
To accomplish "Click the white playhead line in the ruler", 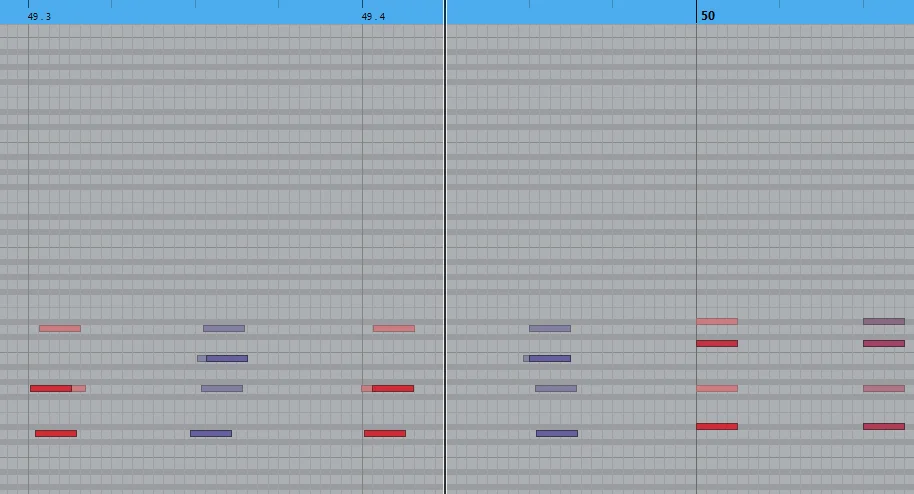I will pos(445,12).
